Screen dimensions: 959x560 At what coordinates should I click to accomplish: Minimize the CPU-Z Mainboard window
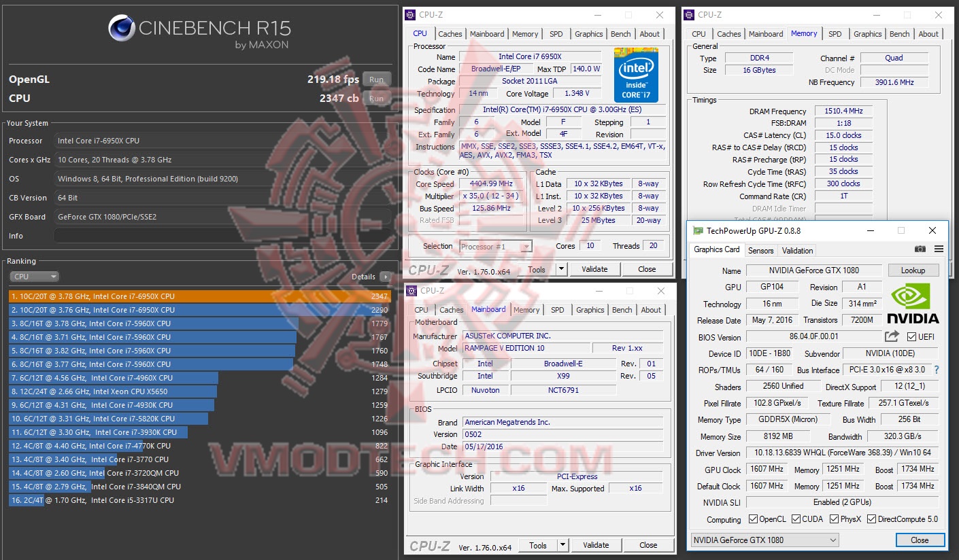tap(600, 291)
